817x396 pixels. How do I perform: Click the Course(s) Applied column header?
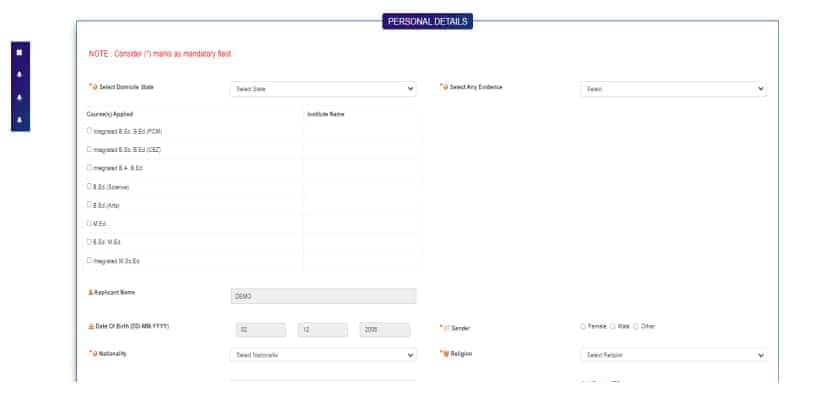[110, 114]
